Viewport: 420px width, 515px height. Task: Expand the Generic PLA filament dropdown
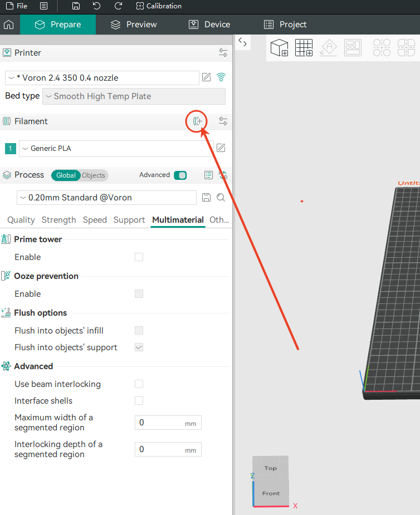click(x=116, y=149)
